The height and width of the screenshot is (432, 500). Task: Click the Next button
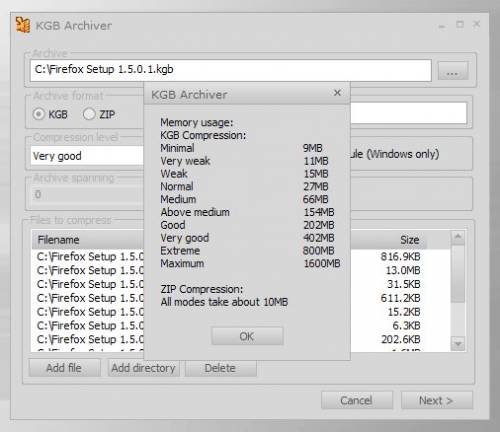(x=436, y=400)
